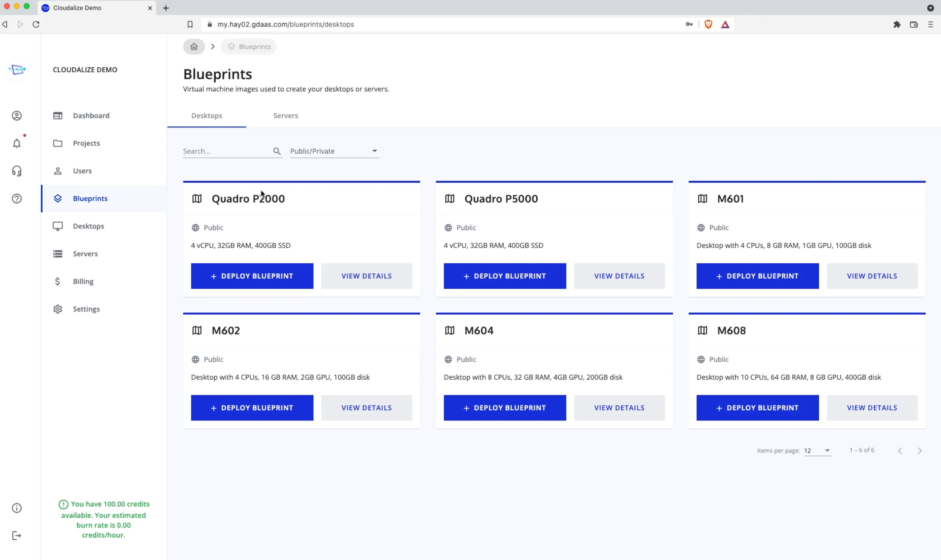Click the info circle icon
This screenshot has width=941, height=560.
click(x=16, y=508)
